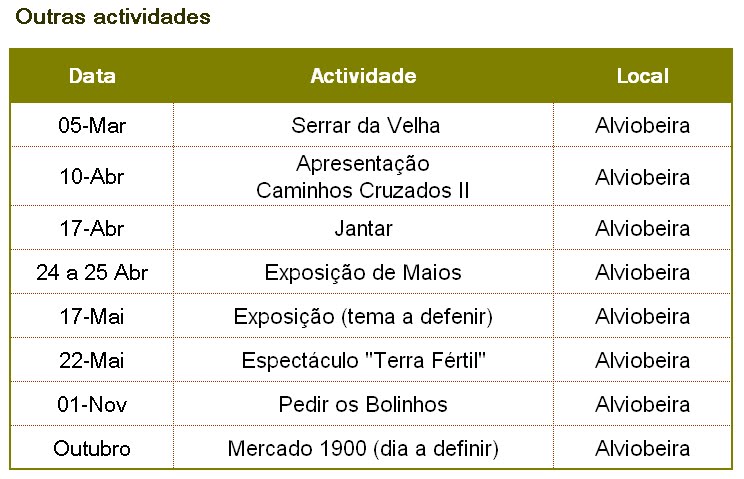The width and height of the screenshot is (744, 479).
Task: Select the 'Pedir os Bolinhos' cell
Action: click(363, 404)
